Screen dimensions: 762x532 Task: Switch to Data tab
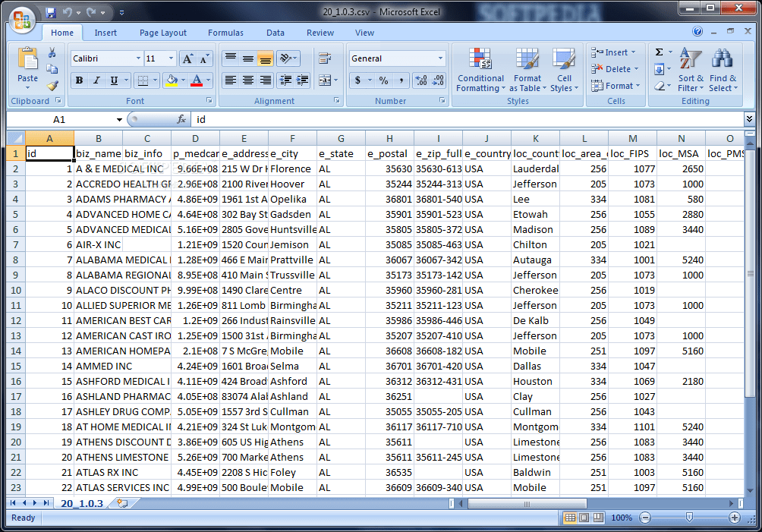(x=275, y=33)
